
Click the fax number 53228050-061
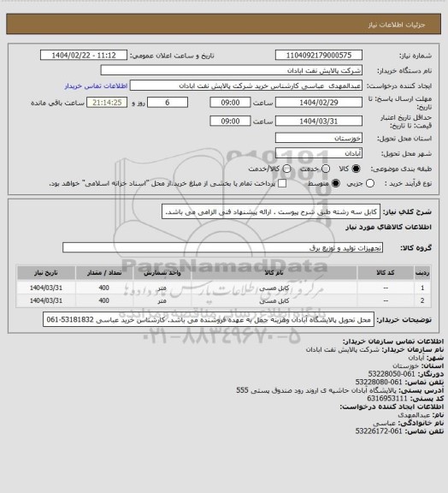pyautogui.click(x=392, y=374)
